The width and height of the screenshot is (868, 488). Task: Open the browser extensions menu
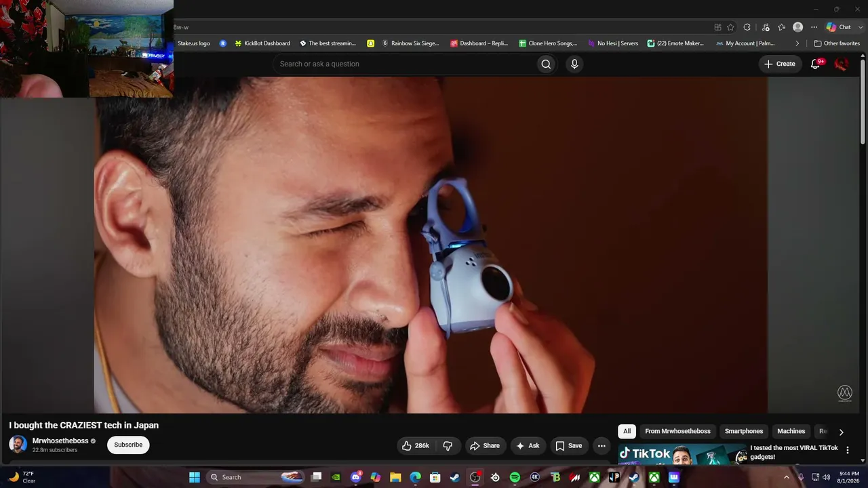point(747,27)
